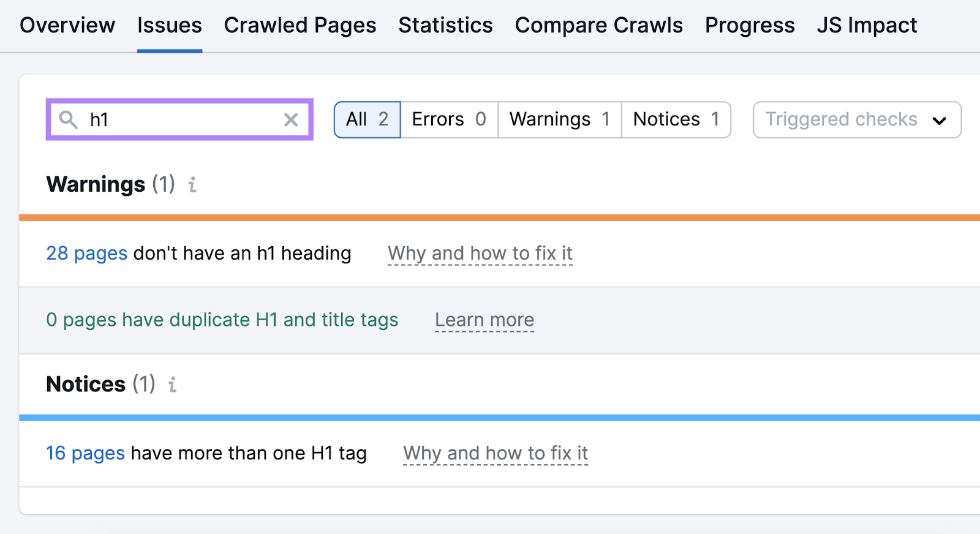Click the search magnifier icon
Screen dimensions: 980x534
(x=68, y=120)
